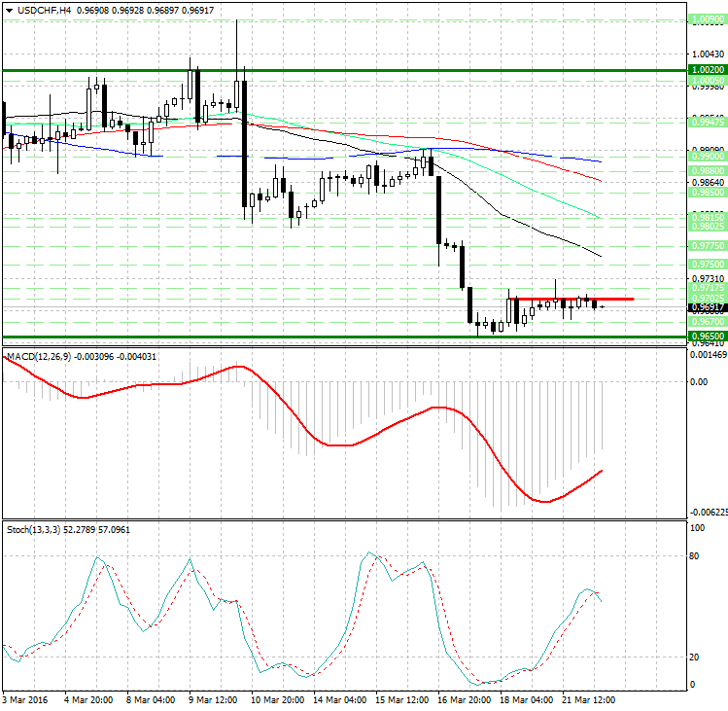Click the 21 Mar 12:00 time label
The height and width of the screenshot is (711, 728).
point(588,700)
